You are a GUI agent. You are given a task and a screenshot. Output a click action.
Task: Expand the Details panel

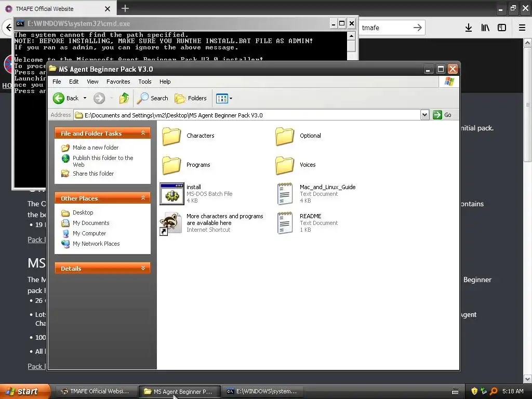pos(143,268)
